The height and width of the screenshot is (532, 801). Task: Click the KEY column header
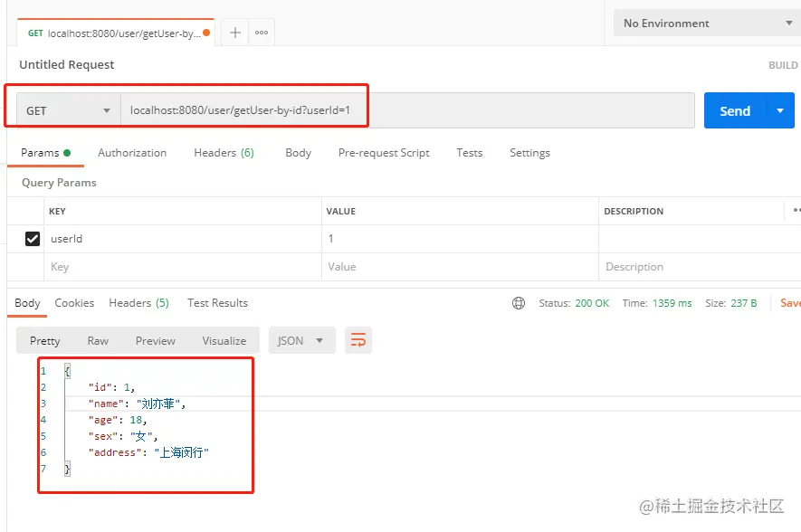tap(57, 212)
